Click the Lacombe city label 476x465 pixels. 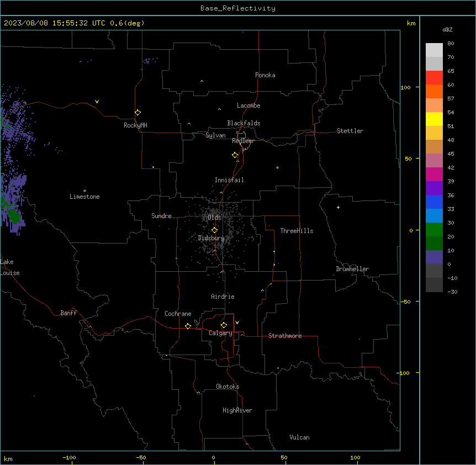click(x=248, y=105)
